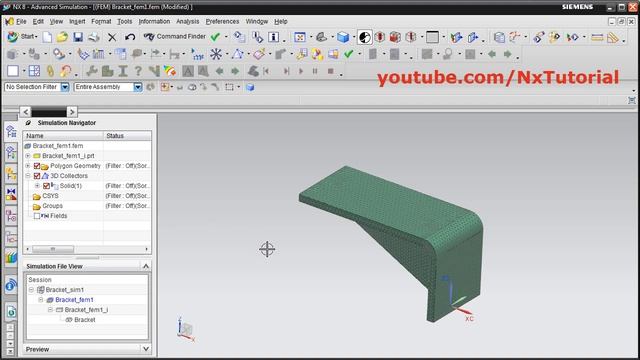Toggle the 3D Collectors checkbox
Viewport: 640px width, 360px height.
pos(37,176)
